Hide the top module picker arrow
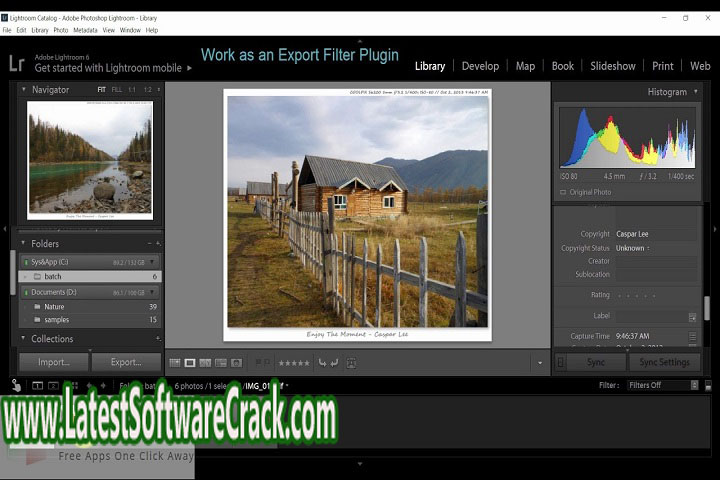Screen dimensions: 720x480 click(x=360, y=41)
